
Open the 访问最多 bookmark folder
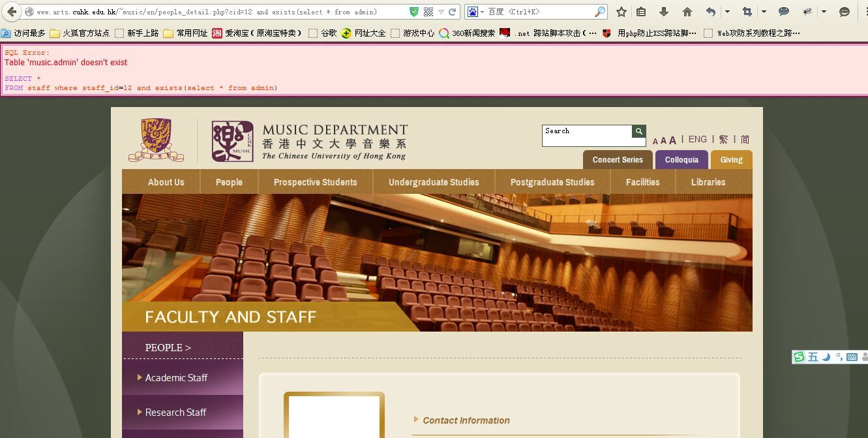[23, 33]
